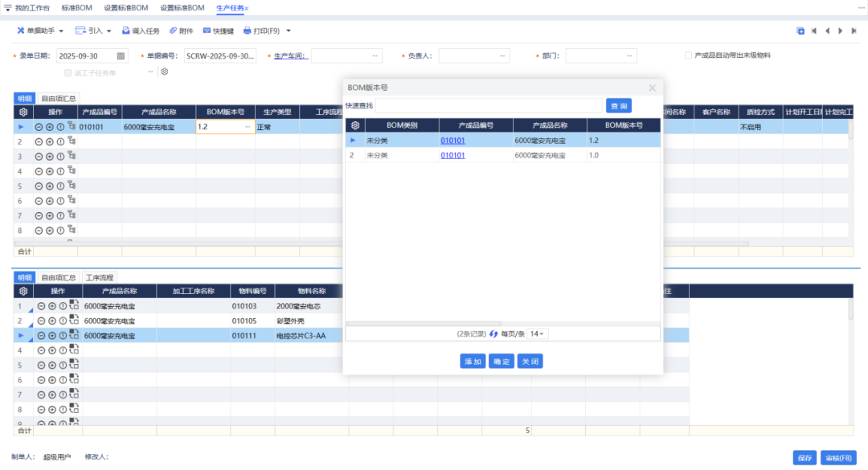Switch to the 标准BOM tab
The height and width of the screenshot is (470, 868).
[77, 7]
